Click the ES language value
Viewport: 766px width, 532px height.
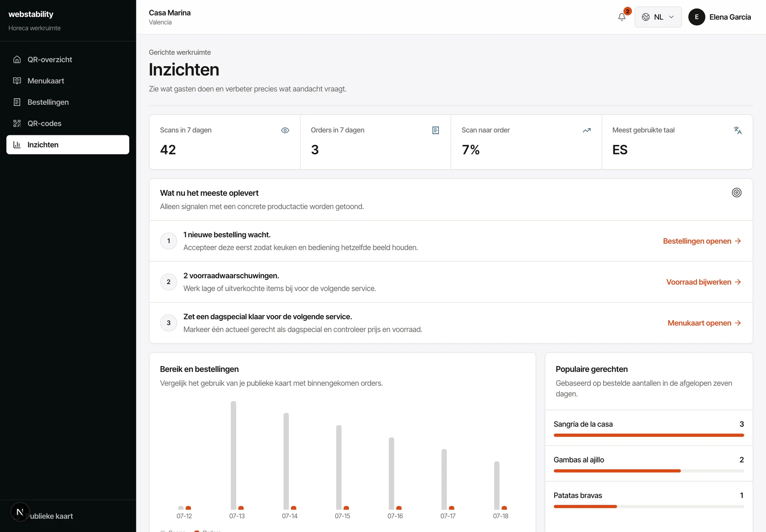click(x=620, y=150)
